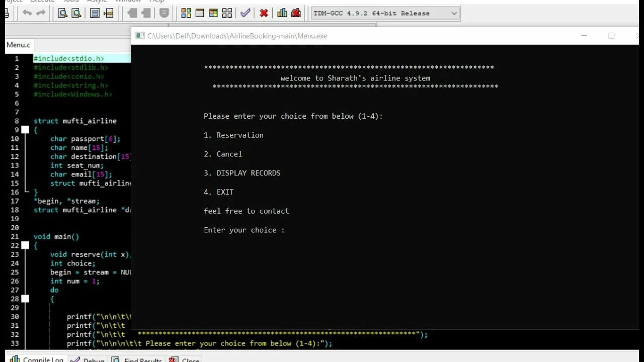Switch to the Menu.c editor tab

tap(18, 45)
